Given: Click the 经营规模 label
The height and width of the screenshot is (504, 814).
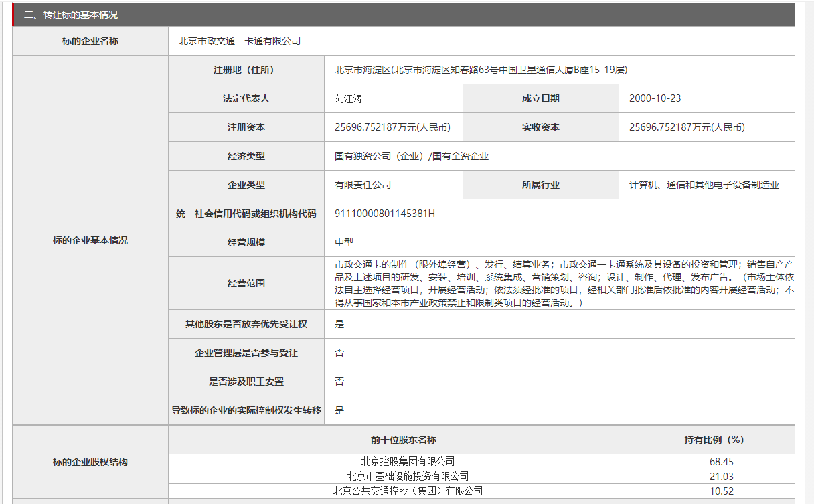Looking at the screenshot, I should coord(246,242).
